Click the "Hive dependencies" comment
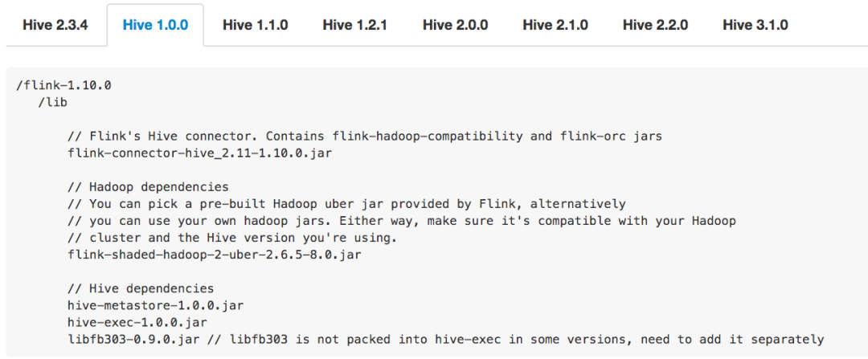The width and height of the screenshot is (868, 359). click(x=141, y=288)
